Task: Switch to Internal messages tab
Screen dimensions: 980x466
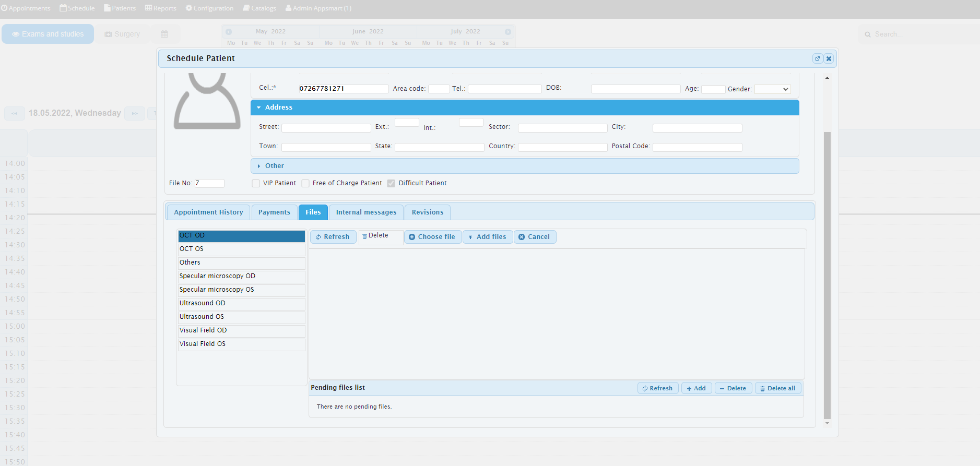Action: (366, 212)
